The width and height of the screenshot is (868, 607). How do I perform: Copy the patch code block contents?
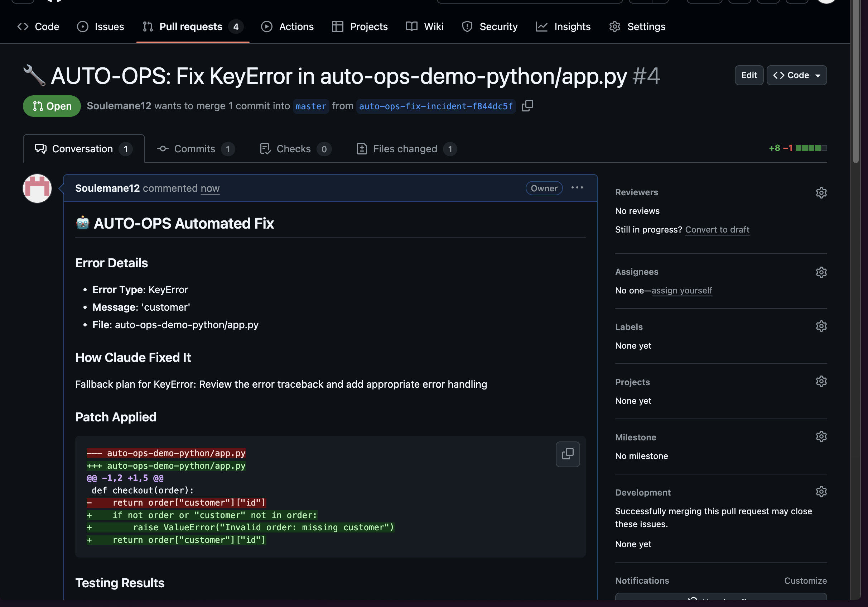pos(568,454)
